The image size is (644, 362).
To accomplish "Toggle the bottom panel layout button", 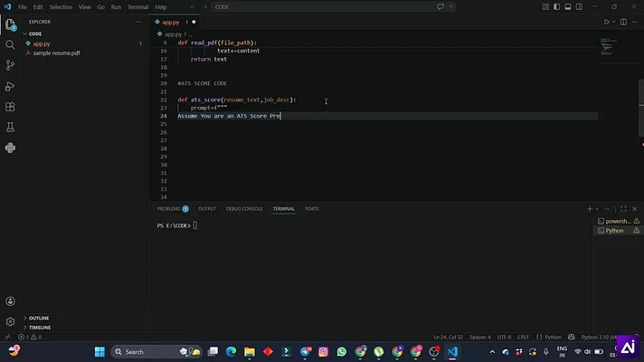I will click(568, 7).
